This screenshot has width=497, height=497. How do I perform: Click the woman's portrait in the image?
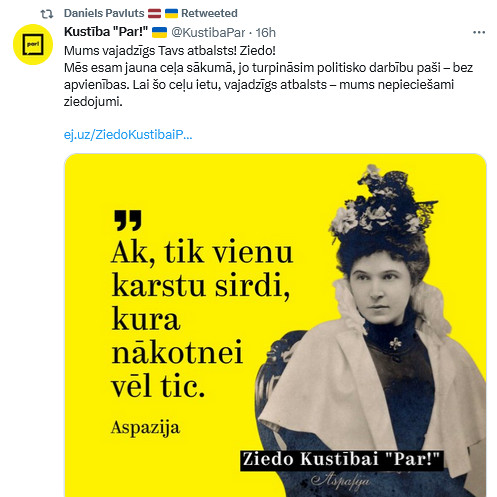pyautogui.click(x=373, y=330)
